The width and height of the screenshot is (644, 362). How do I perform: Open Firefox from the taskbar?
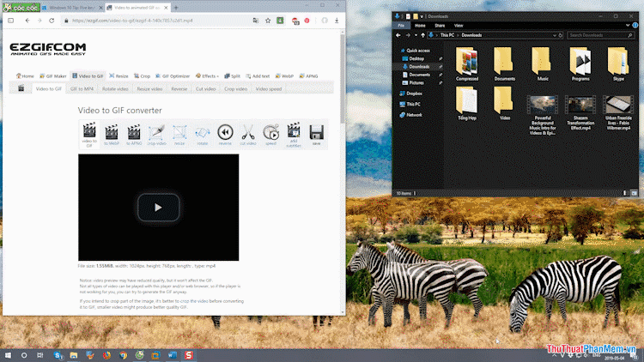pos(106,355)
